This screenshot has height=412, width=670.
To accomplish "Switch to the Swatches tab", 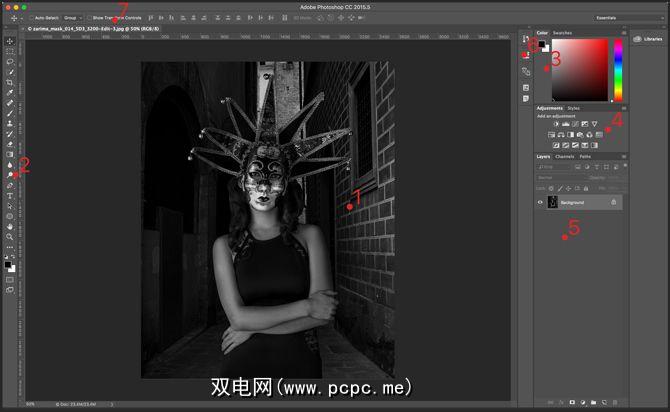I will click(563, 32).
